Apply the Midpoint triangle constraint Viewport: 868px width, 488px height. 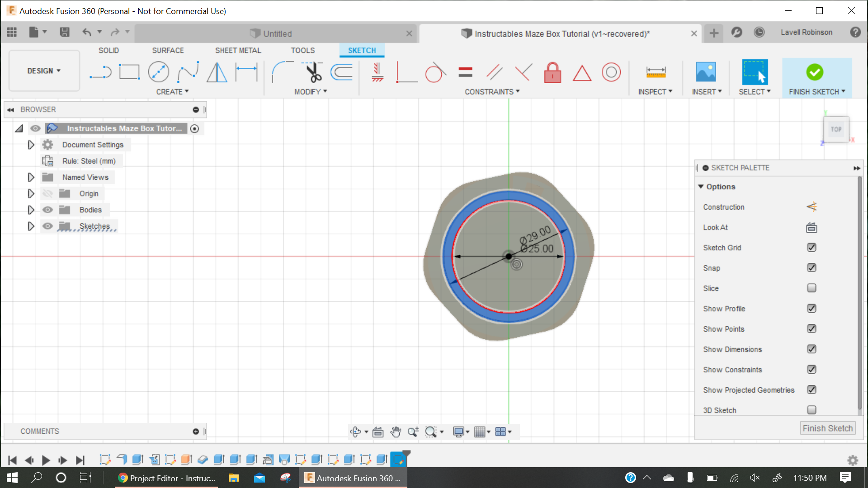(x=582, y=73)
